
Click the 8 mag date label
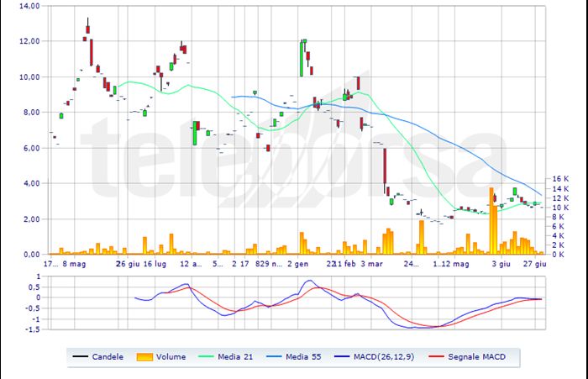coord(74,264)
